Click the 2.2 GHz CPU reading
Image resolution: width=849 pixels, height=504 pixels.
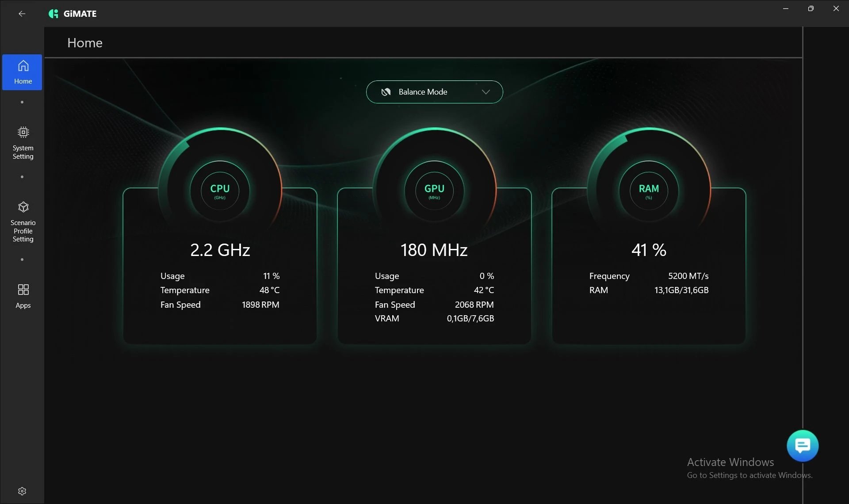220,250
